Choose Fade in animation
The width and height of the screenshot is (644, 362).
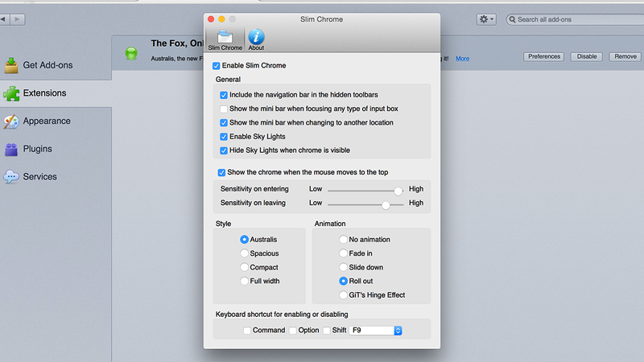coord(343,253)
